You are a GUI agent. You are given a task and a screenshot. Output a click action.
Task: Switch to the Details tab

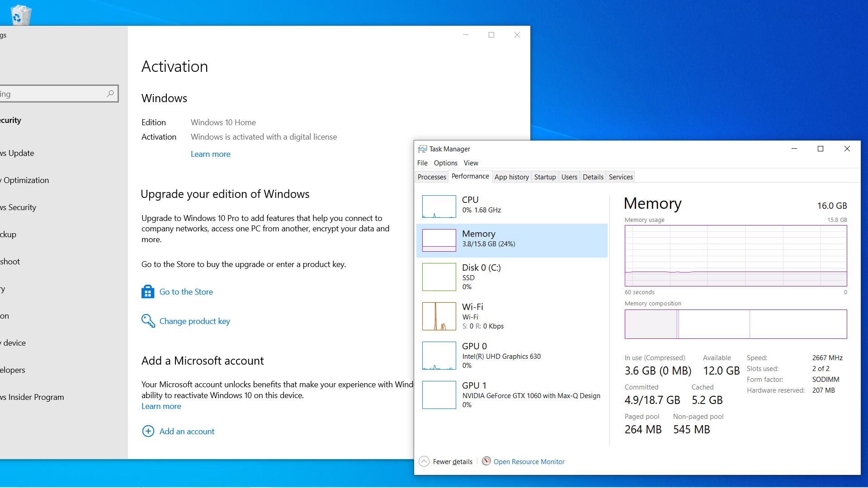pyautogui.click(x=593, y=177)
